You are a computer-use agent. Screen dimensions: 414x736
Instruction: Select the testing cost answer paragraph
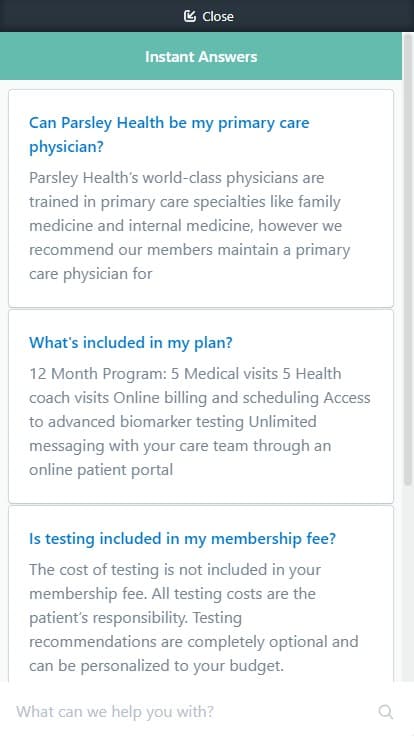193,617
